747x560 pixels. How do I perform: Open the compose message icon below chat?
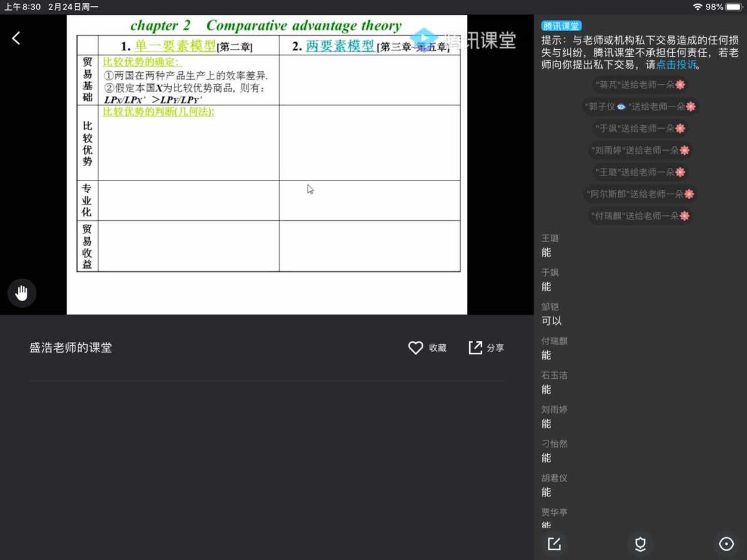pyautogui.click(x=554, y=544)
